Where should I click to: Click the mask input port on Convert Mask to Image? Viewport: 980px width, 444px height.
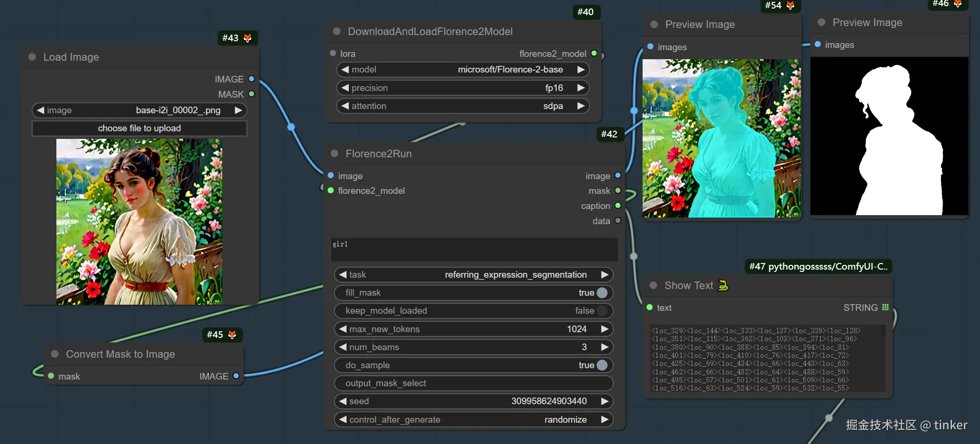tap(51, 376)
